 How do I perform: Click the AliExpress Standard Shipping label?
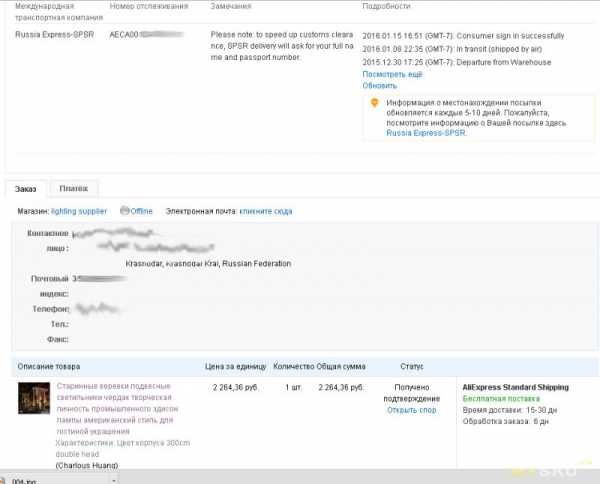pos(516,387)
